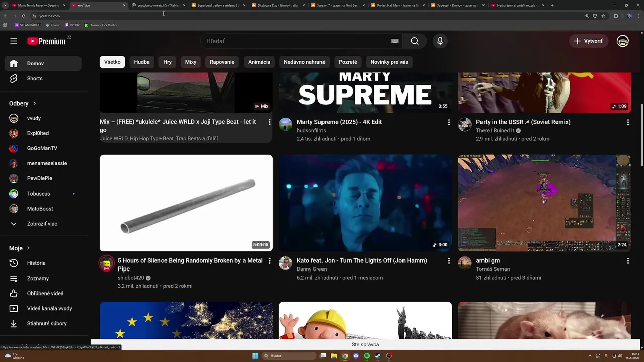Open the on-screen keyboard in search box

(x=395, y=41)
